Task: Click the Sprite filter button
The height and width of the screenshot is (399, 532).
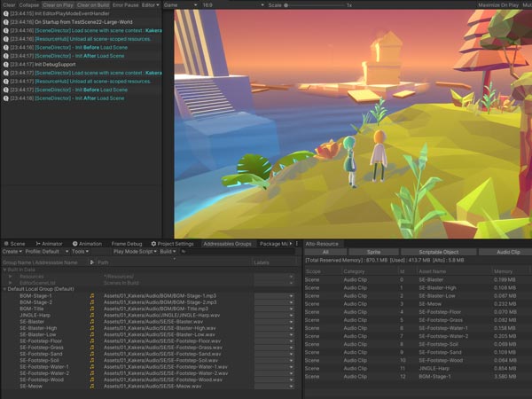Action: click(x=373, y=252)
